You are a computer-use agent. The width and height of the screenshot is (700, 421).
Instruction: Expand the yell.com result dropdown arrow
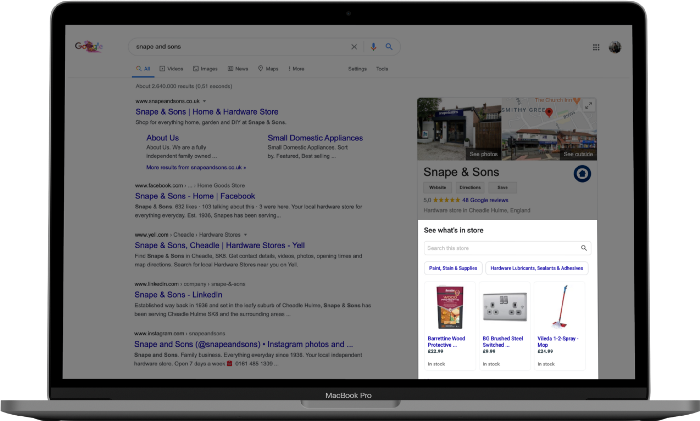tap(246, 235)
